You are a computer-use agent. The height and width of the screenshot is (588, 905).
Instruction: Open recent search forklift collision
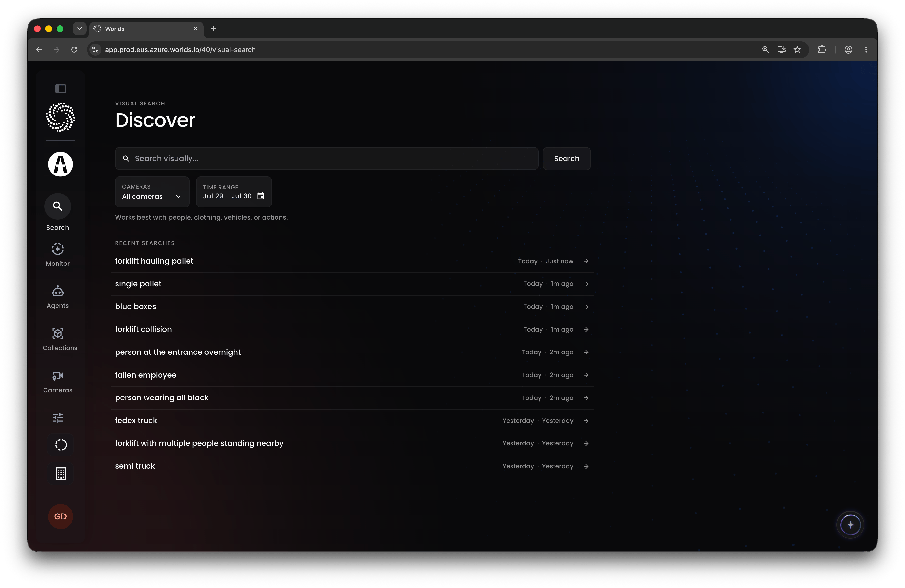352,329
